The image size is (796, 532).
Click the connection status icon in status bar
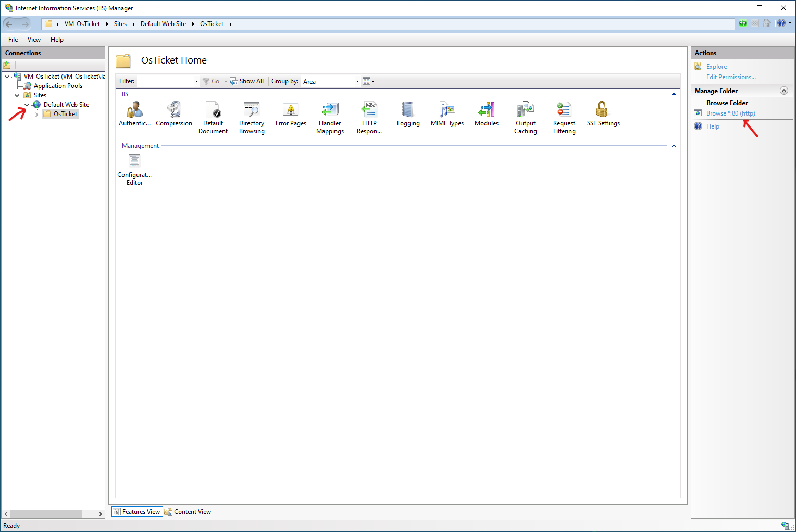click(785, 525)
